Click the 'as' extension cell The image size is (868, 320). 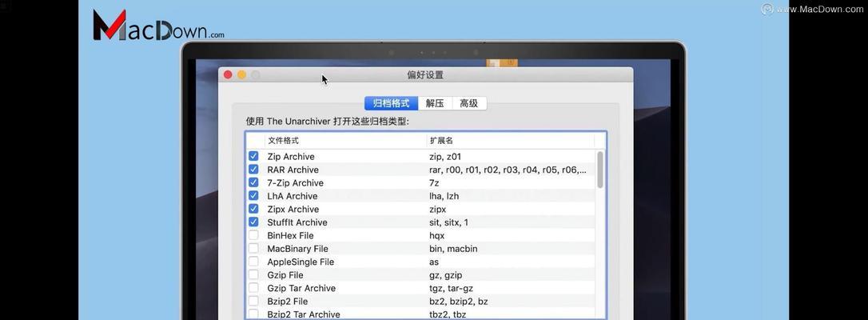coord(434,262)
